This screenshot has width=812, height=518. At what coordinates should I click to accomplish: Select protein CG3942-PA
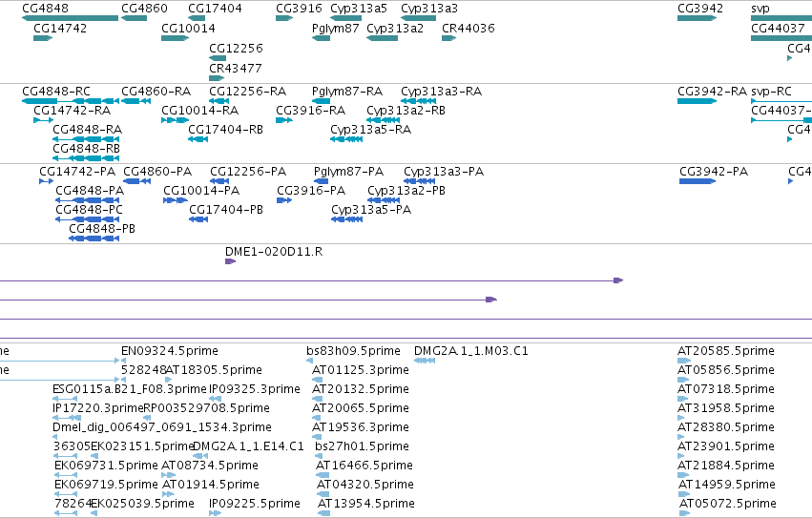(714, 172)
